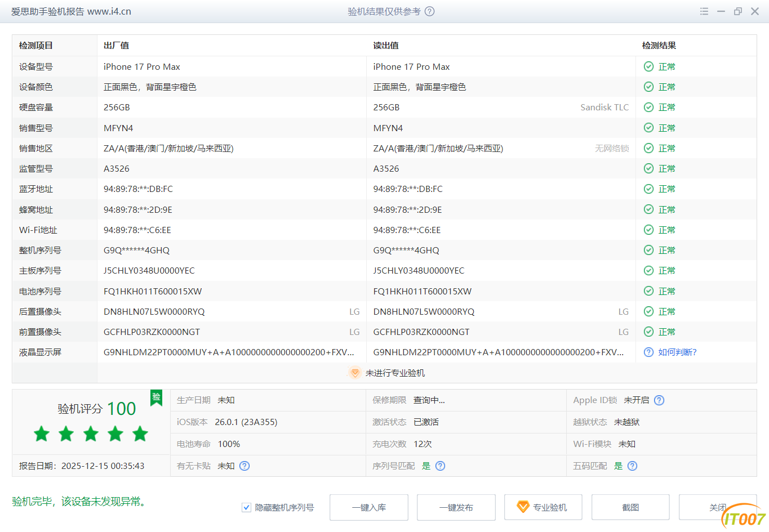
Task: Click the 整机序列号 factory value G9Q******4GHQ
Action: coord(136,250)
